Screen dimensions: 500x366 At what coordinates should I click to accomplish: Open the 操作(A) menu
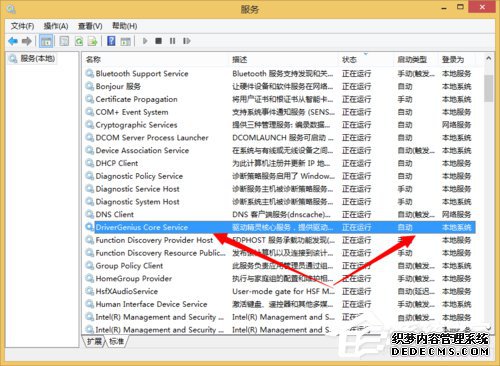(56, 26)
